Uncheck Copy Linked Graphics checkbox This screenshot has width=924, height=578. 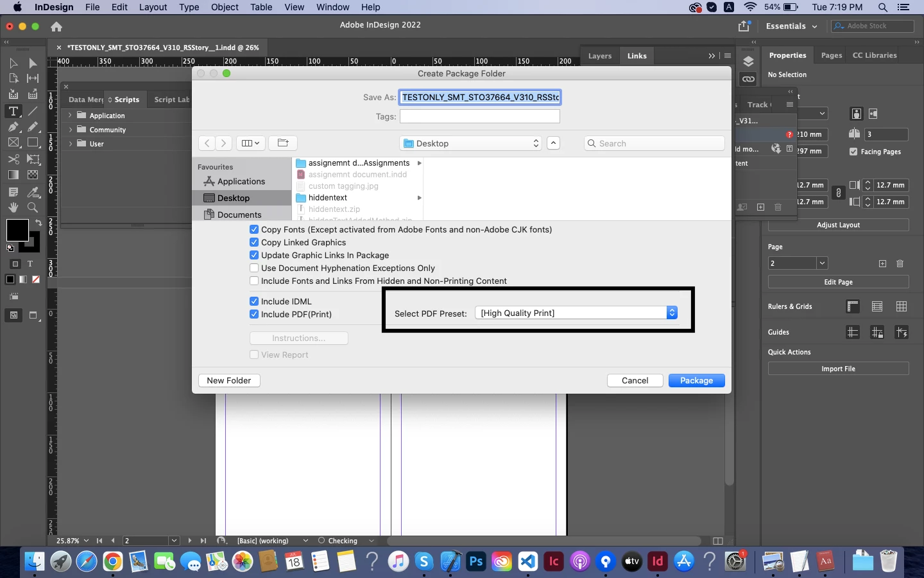(x=254, y=242)
